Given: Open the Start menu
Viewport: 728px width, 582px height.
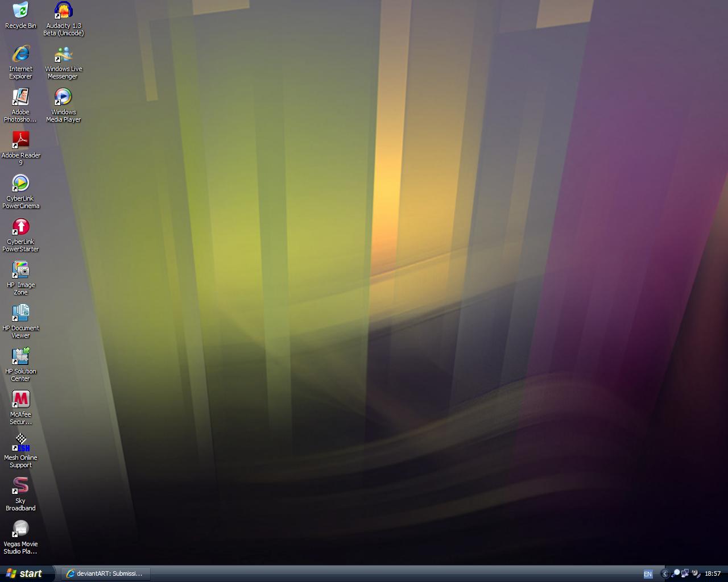Looking at the screenshot, I should [x=27, y=573].
